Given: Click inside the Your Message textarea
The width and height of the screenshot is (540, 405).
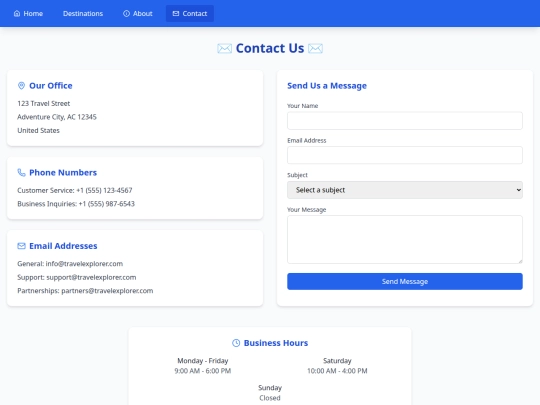Looking at the screenshot, I should pyautogui.click(x=405, y=239).
